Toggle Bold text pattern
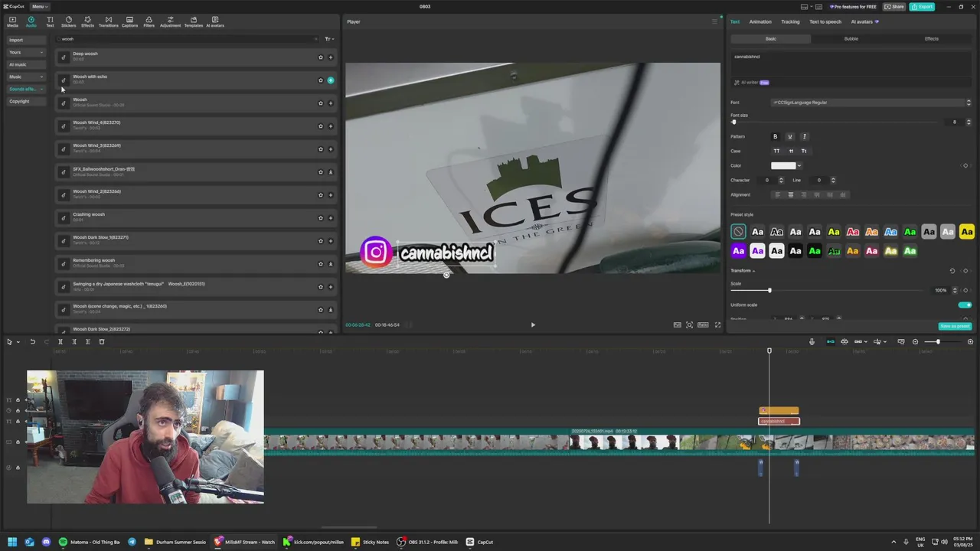Screen dimensions: 980x551 click(x=775, y=136)
